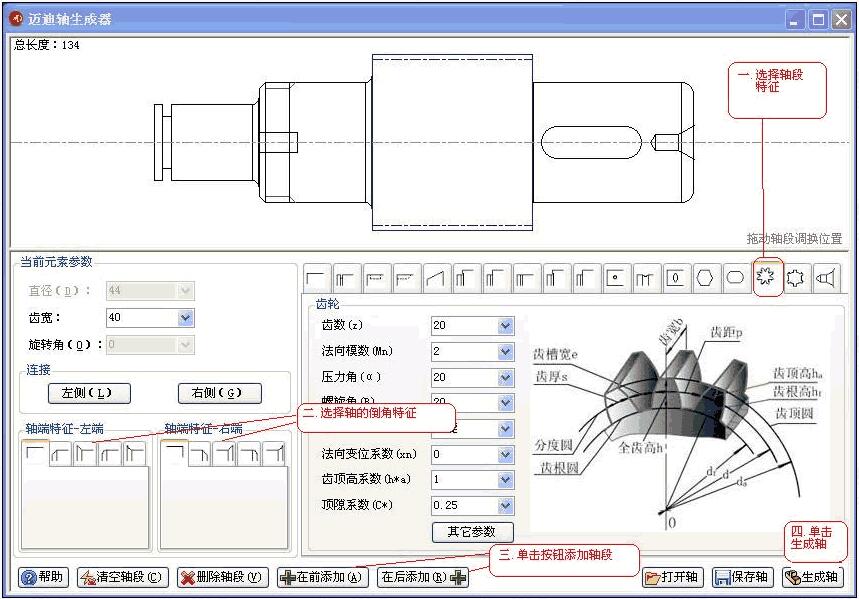Click the 左侧(L) connection button
This screenshot has height=599, width=859.
(x=89, y=393)
